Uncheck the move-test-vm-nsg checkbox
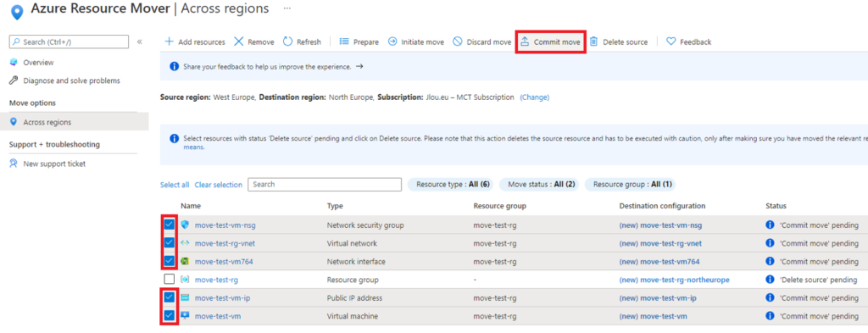868x333 pixels. [x=170, y=225]
